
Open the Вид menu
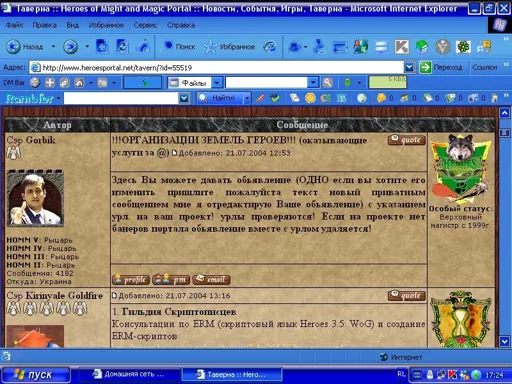coord(72,25)
